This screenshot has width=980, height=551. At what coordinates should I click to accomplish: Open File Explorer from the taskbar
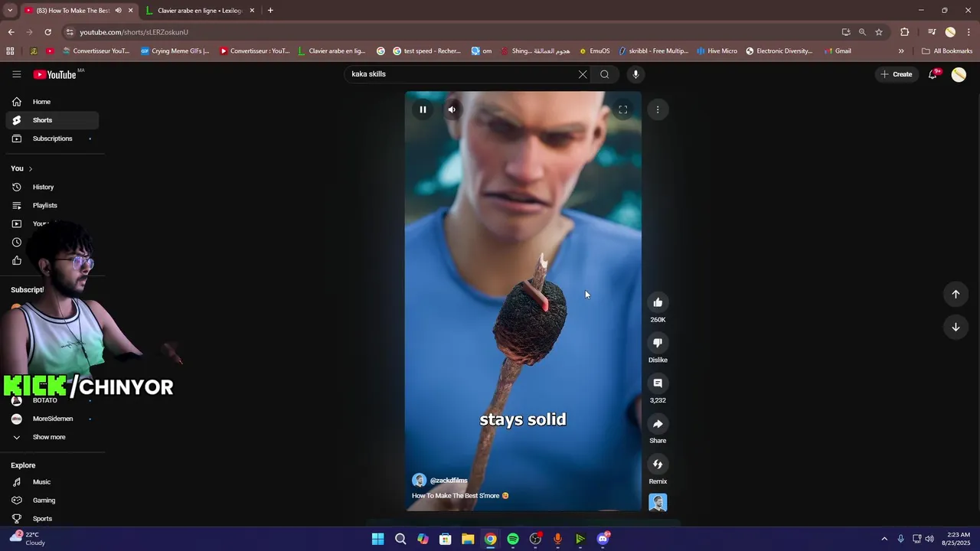pyautogui.click(x=468, y=539)
